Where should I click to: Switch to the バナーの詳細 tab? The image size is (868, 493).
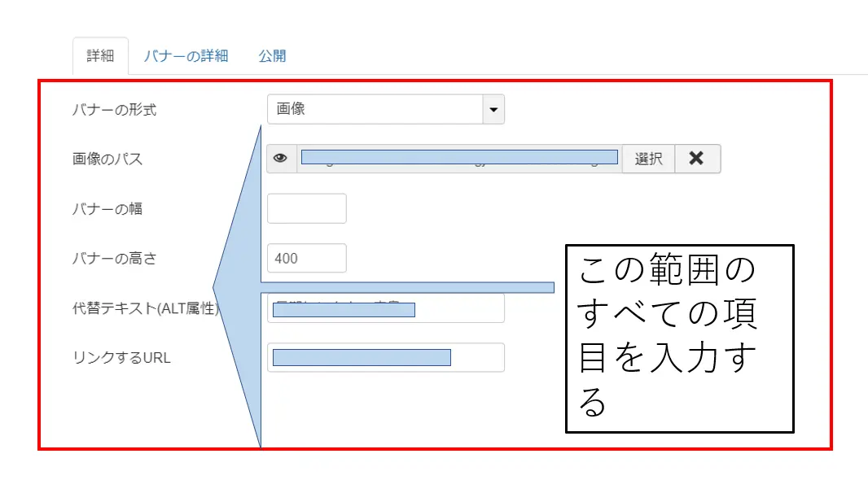pyautogui.click(x=186, y=55)
